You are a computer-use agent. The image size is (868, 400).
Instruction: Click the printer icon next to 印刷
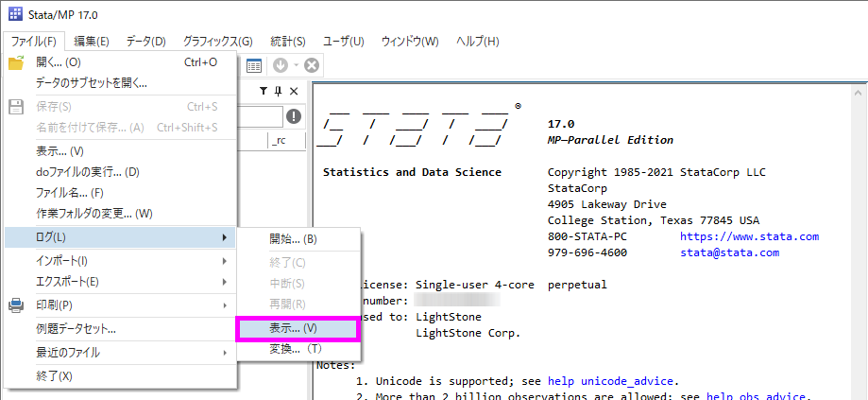pyautogui.click(x=16, y=305)
